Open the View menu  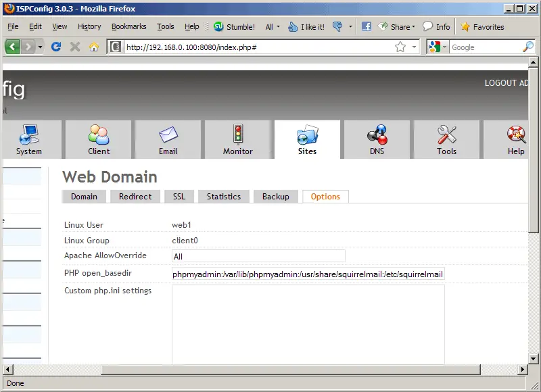point(60,26)
